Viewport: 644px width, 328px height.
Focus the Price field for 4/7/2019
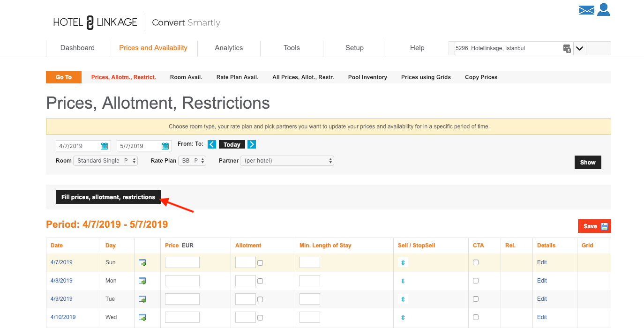coord(182,262)
